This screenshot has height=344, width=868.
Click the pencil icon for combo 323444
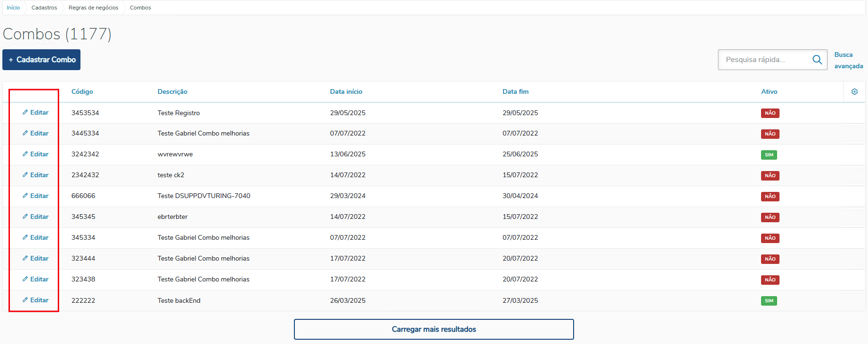(x=25, y=258)
